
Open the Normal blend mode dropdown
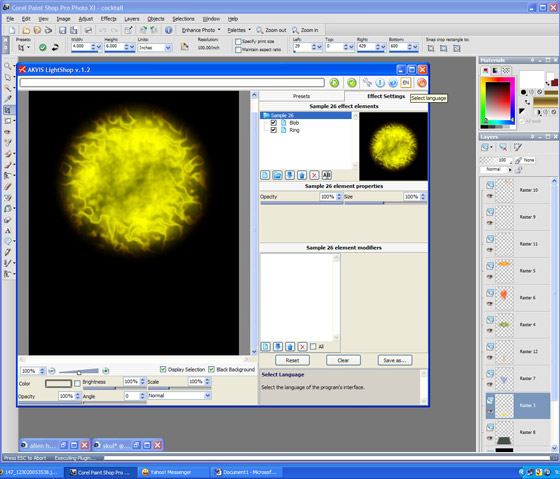[x=180, y=395]
